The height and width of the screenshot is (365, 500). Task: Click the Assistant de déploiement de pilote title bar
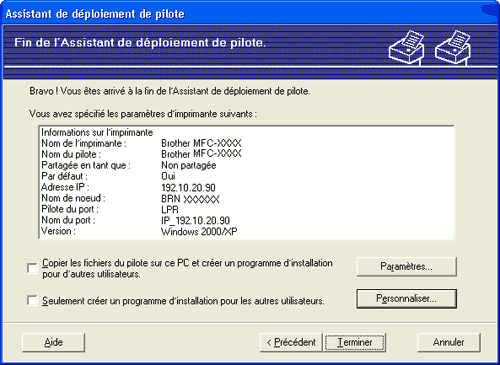tap(250, 14)
